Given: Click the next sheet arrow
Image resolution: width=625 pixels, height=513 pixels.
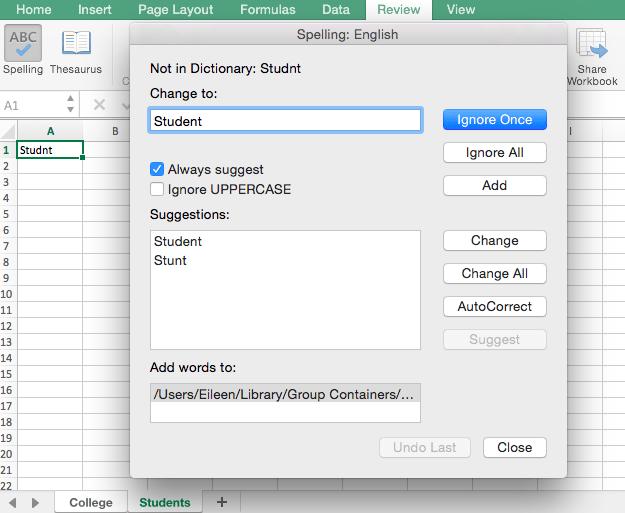Looking at the screenshot, I should click(35, 501).
